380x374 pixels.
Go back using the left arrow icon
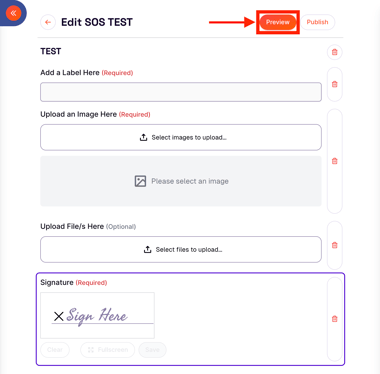coord(48,22)
